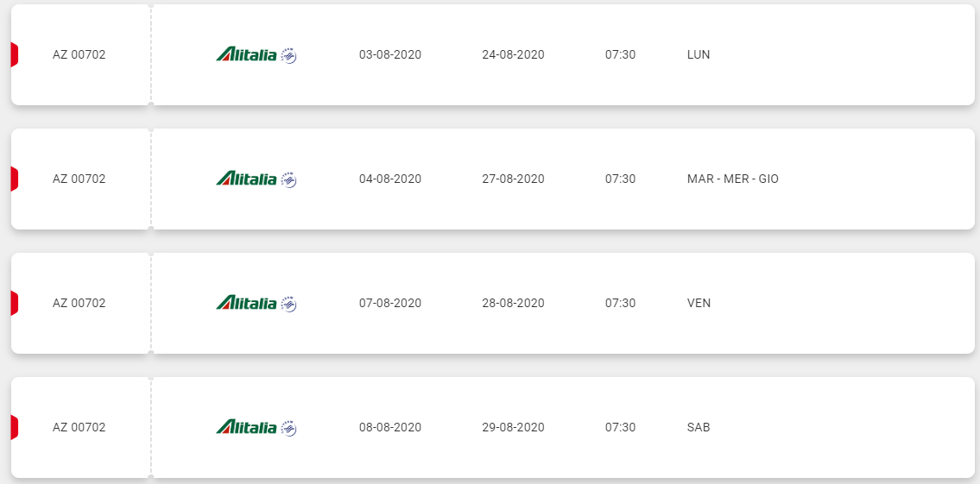Click end date 27-08-2020
The image size is (980, 484).
tap(513, 179)
